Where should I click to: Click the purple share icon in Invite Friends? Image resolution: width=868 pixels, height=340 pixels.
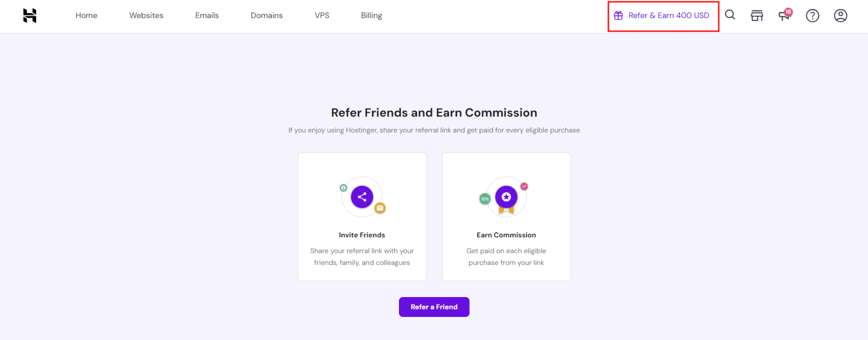pyautogui.click(x=362, y=197)
